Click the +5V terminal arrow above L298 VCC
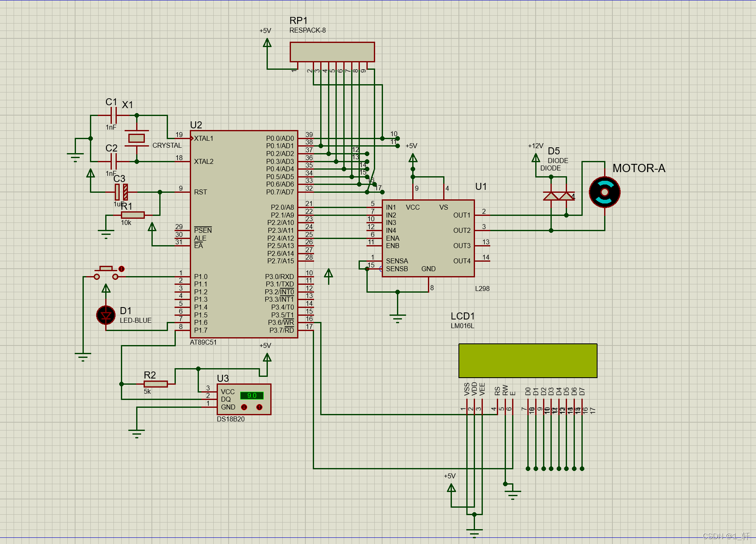The width and height of the screenshot is (756, 544). pyautogui.click(x=413, y=158)
